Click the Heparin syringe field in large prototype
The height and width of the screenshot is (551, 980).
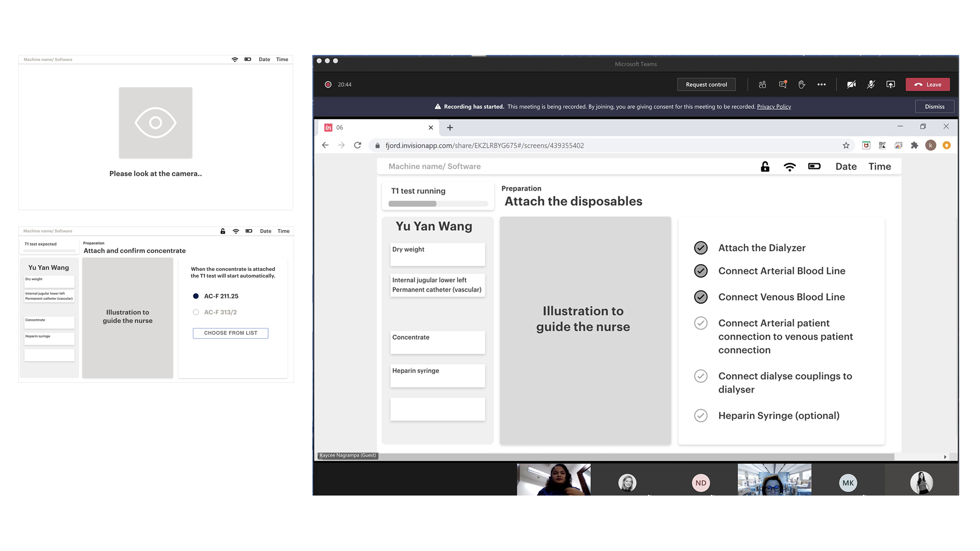(x=437, y=376)
